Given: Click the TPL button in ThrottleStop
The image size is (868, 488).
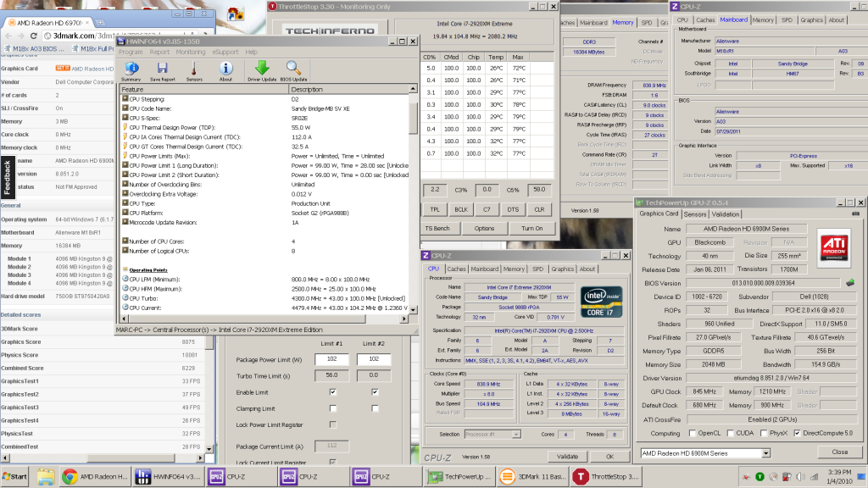Looking at the screenshot, I should (x=435, y=210).
